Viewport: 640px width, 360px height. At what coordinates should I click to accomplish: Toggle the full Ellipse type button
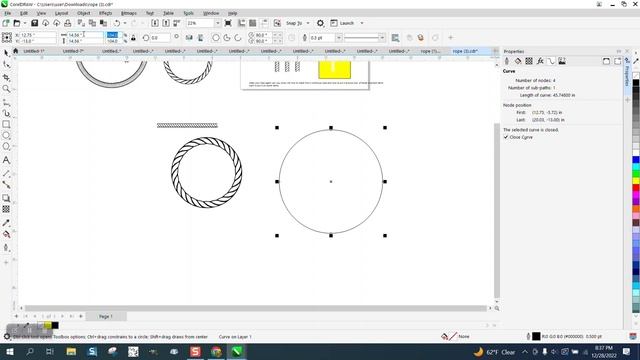pyautogui.click(x=216, y=38)
